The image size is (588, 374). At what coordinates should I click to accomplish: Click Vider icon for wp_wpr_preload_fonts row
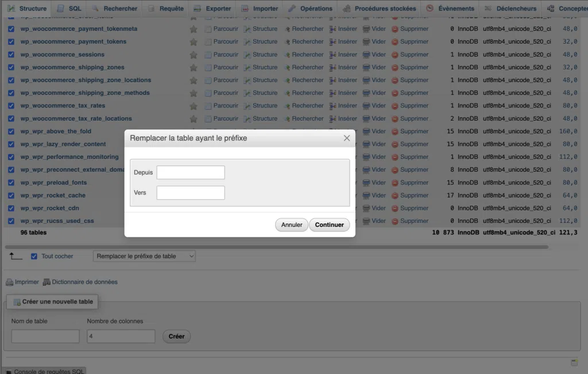click(x=366, y=183)
